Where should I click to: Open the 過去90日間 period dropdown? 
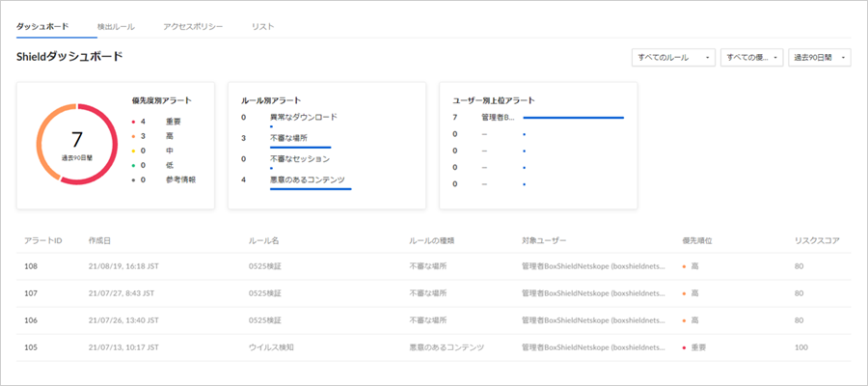coord(819,58)
